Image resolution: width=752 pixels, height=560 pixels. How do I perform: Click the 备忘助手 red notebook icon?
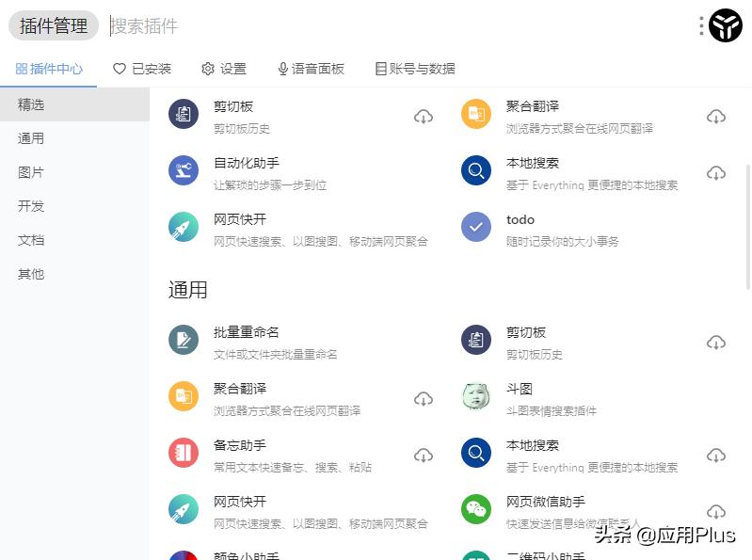click(x=184, y=453)
